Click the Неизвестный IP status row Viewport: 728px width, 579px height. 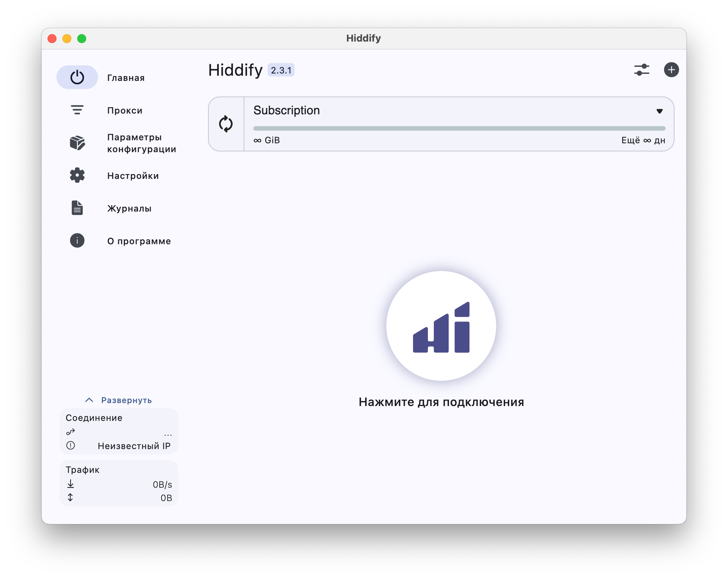(134, 446)
